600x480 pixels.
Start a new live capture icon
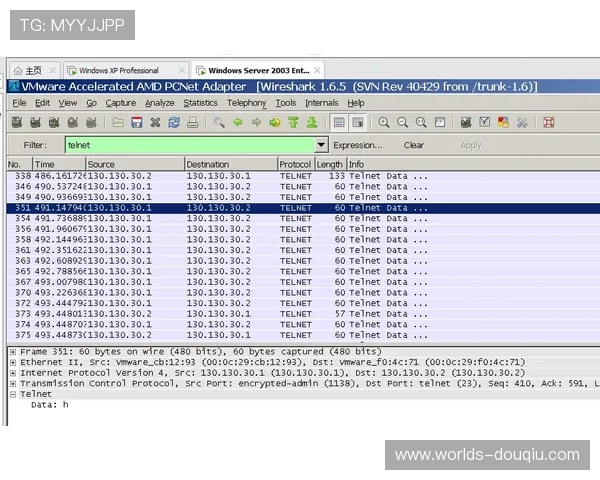54,122
